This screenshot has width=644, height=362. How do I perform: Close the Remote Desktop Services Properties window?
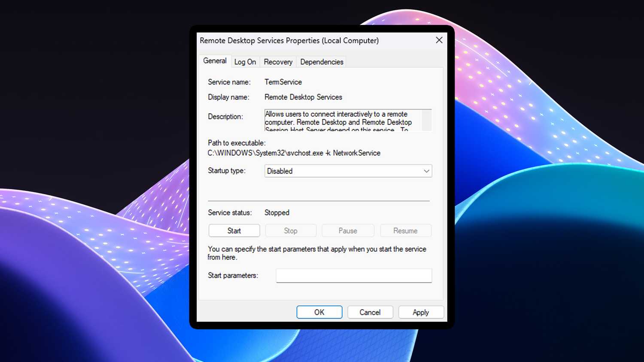point(439,40)
